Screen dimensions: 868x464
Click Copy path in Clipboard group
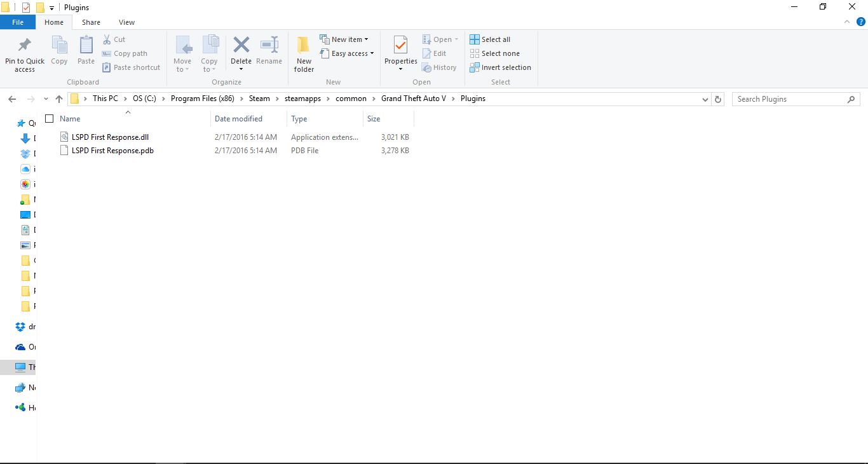point(125,53)
